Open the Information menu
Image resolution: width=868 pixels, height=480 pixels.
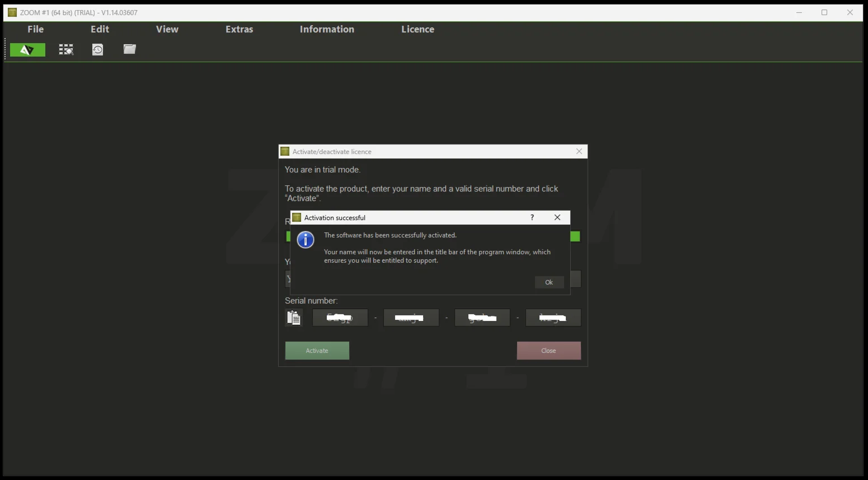click(327, 29)
